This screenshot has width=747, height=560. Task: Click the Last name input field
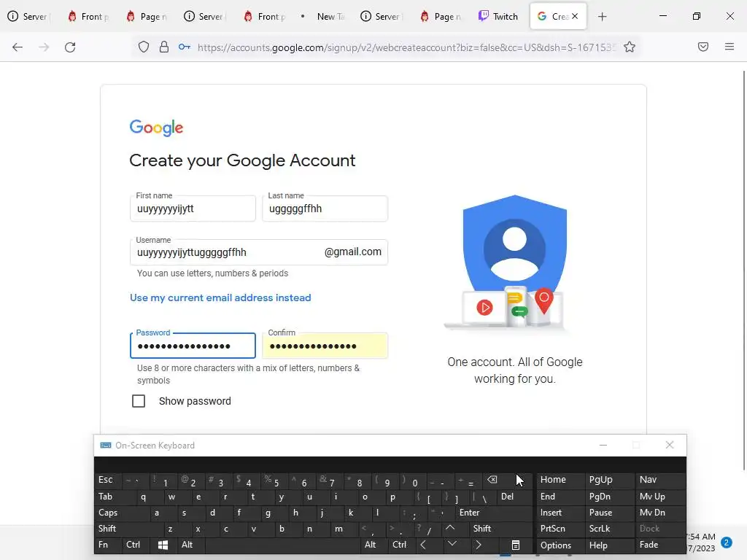click(x=325, y=209)
